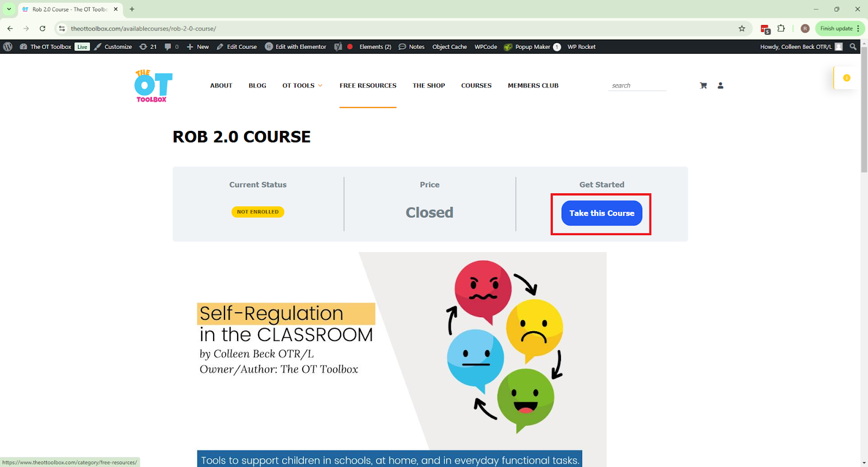Viewport: 868px width, 467px height.
Task: Click the user account person icon
Action: click(720, 85)
